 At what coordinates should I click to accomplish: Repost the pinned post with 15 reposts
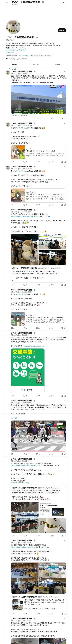(x=25, y=118)
